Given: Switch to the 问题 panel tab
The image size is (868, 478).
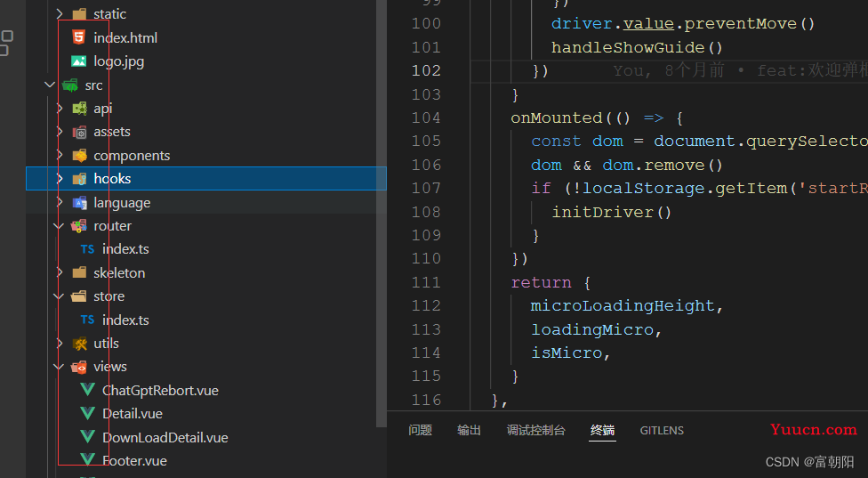Looking at the screenshot, I should [420, 430].
